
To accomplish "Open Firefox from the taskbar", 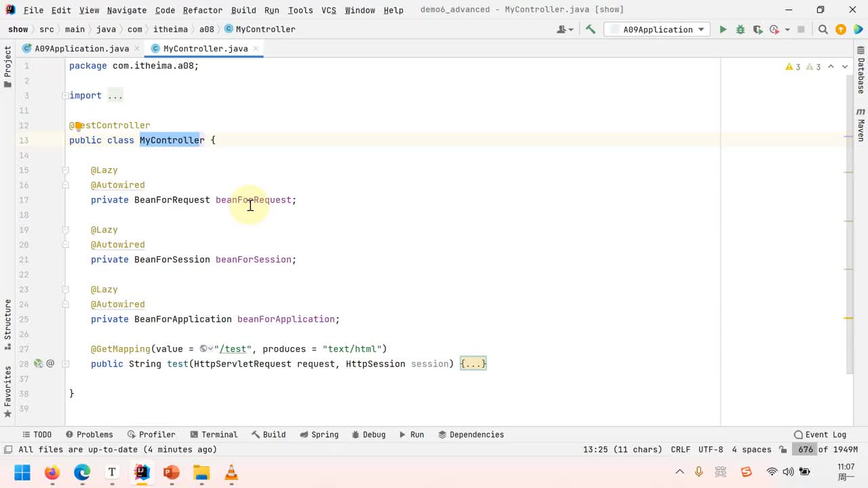I will click(52, 472).
